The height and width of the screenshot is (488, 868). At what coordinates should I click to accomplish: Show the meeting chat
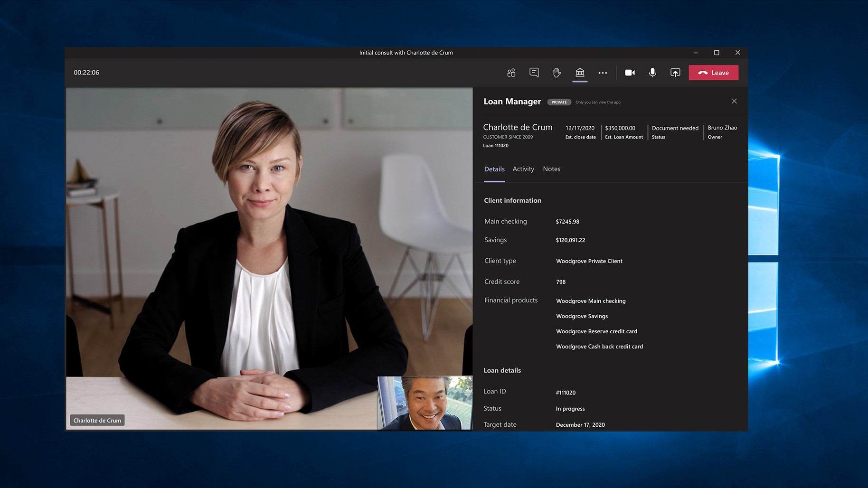click(x=534, y=73)
